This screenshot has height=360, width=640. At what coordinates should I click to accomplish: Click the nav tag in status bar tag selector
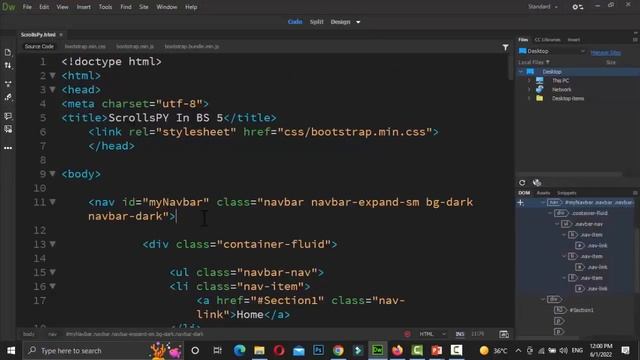(x=52, y=334)
